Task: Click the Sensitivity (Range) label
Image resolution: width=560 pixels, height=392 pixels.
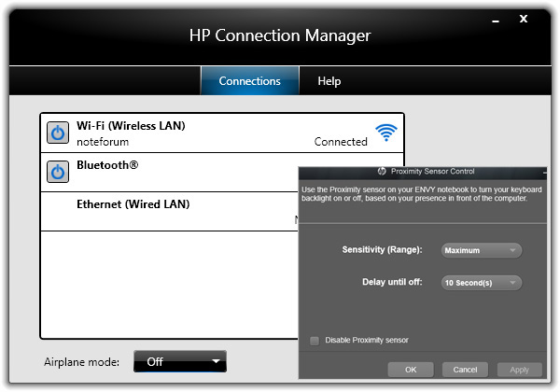Action: coord(382,249)
